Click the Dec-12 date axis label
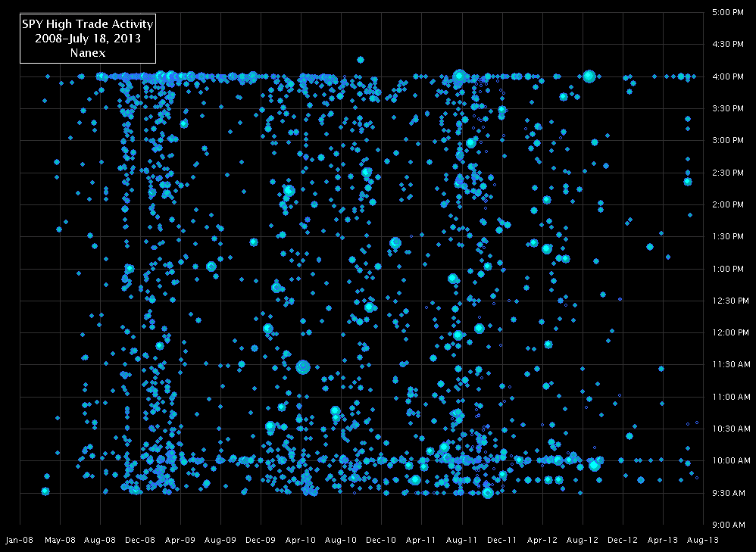Viewport: 756px width, 552px height. click(x=623, y=540)
